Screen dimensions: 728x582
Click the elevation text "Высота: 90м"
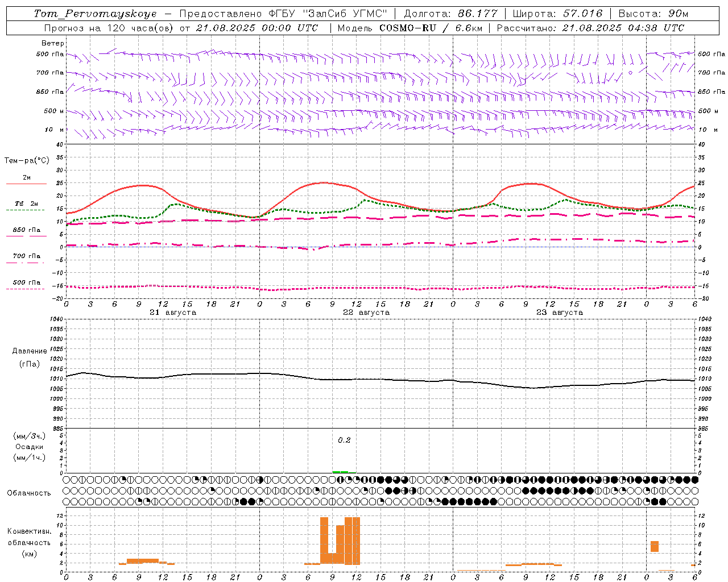coord(653,14)
